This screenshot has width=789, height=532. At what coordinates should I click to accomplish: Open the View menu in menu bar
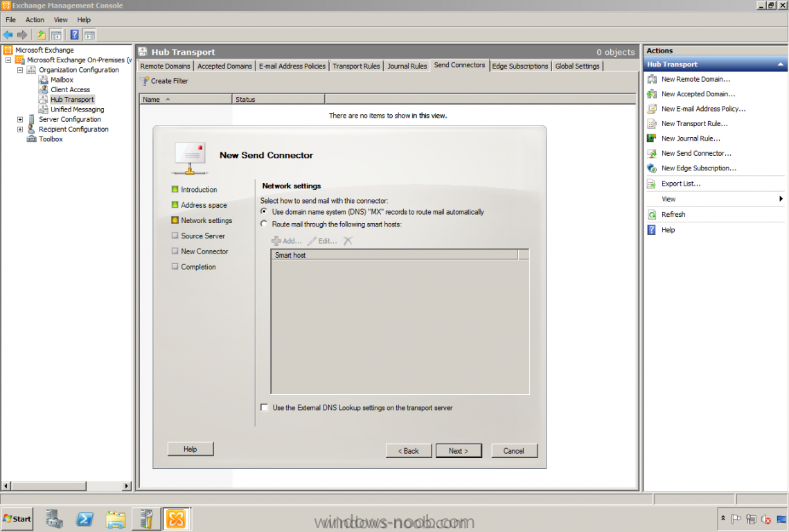60,19
